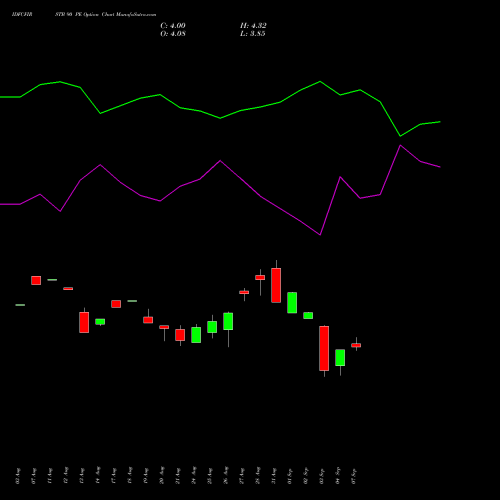Click the high value H: 4.32

tap(253, 26)
